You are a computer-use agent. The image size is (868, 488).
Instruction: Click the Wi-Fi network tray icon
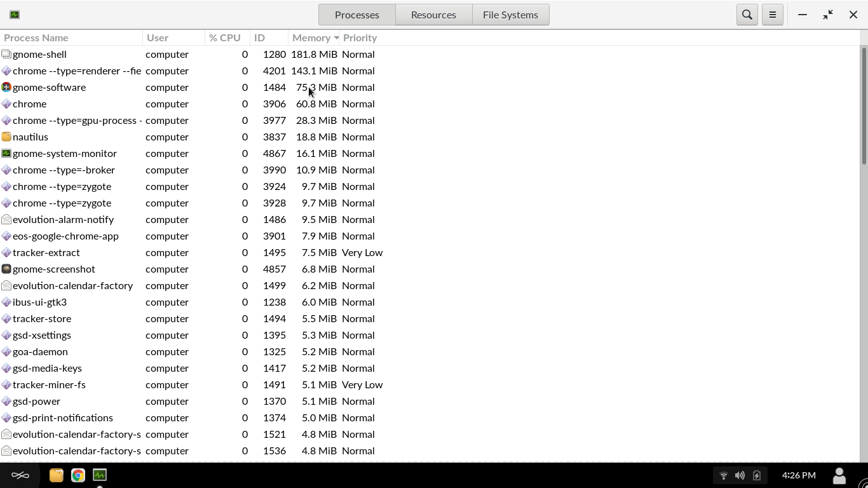pyautogui.click(x=723, y=475)
